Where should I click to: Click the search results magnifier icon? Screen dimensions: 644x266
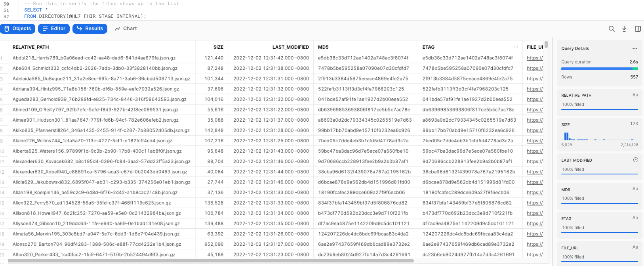(612, 29)
